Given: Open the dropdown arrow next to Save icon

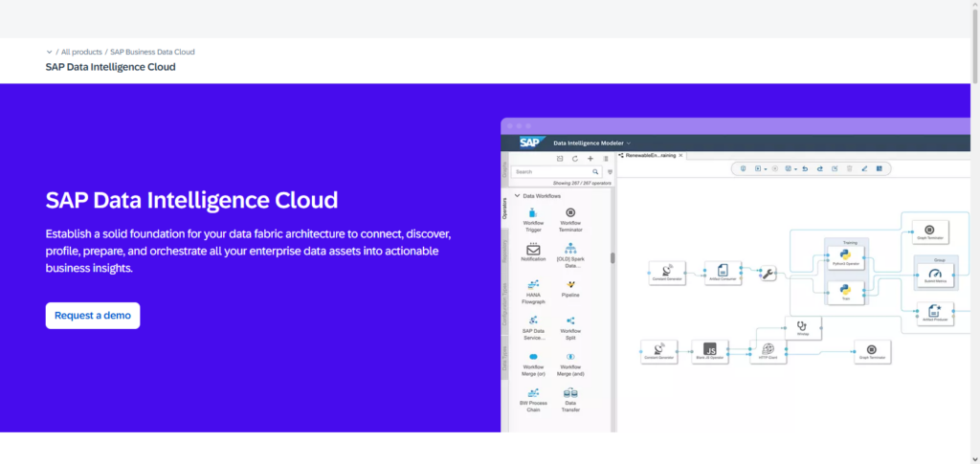Looking at the screenshot, I should point(795,169).
